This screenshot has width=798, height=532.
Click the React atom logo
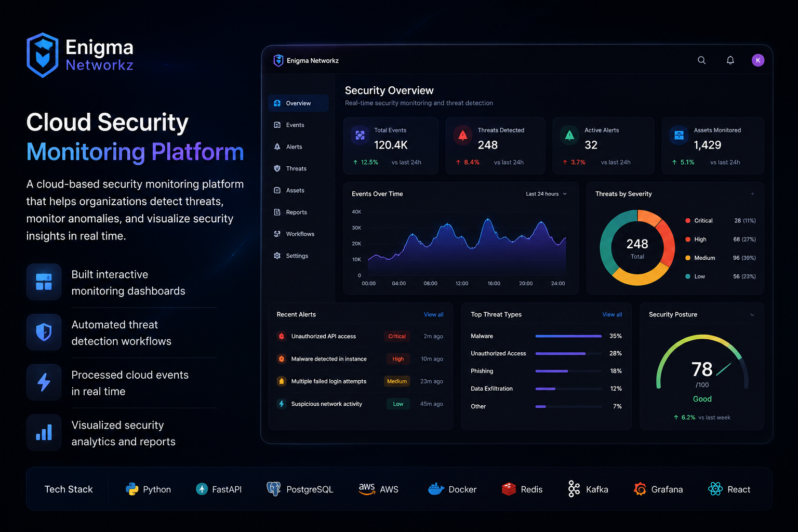coord(715,489)
